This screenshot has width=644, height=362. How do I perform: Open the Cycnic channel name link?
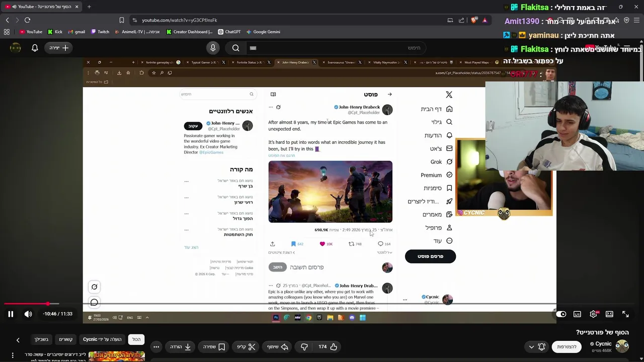pos(603,344)
